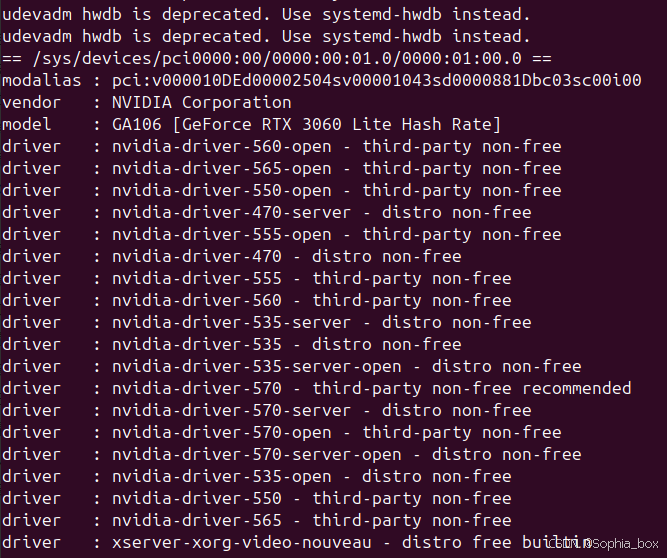Click the nvidia-driver-565-open line

(x=282, y=169)
